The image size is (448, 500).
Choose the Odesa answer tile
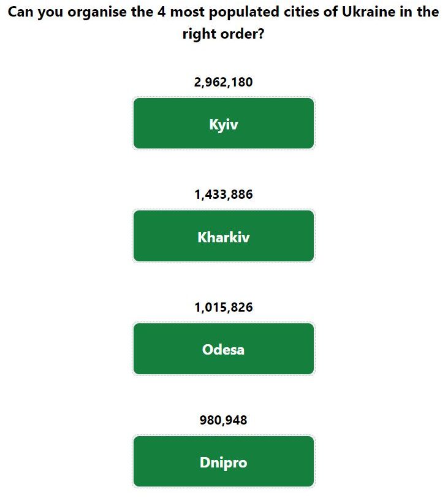coord(224,349)
